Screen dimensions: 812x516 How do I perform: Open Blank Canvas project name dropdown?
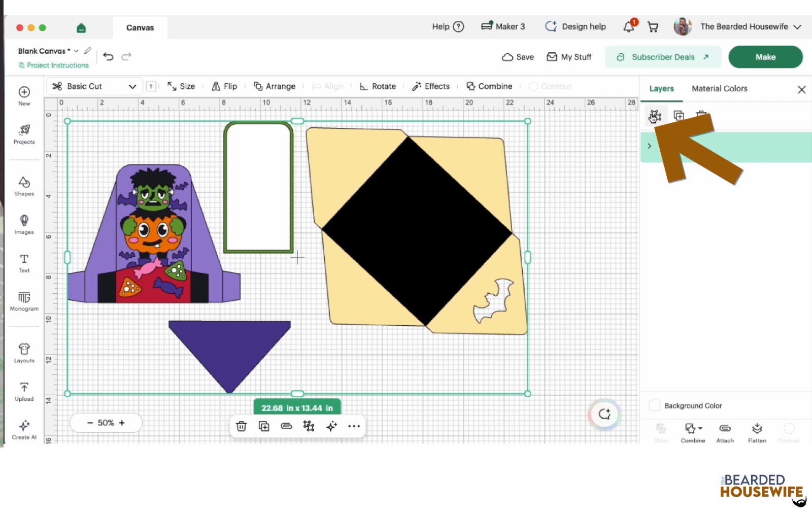click(76, 51)
